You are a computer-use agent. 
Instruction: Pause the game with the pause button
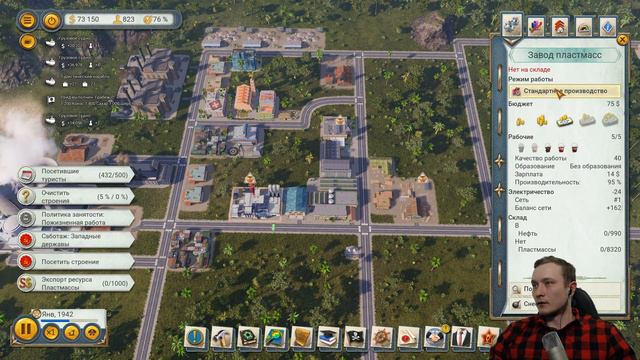point(26,329)
